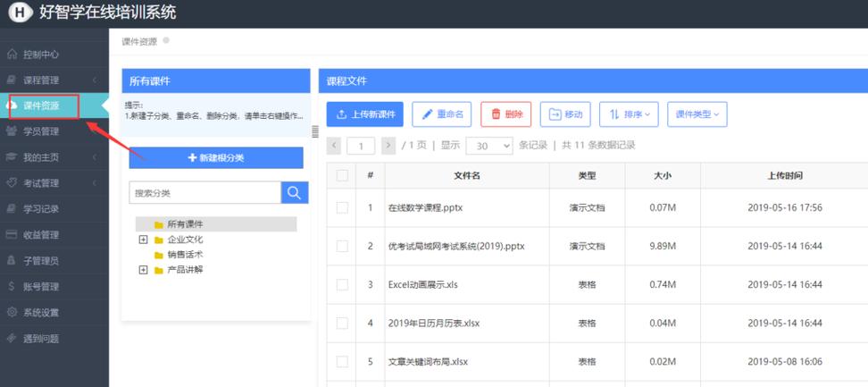Image resolution: width=868 pixels, height=387 pixels.
Task: Click the graduation cap icon beside 我的主页
Action: coord(12,157)
